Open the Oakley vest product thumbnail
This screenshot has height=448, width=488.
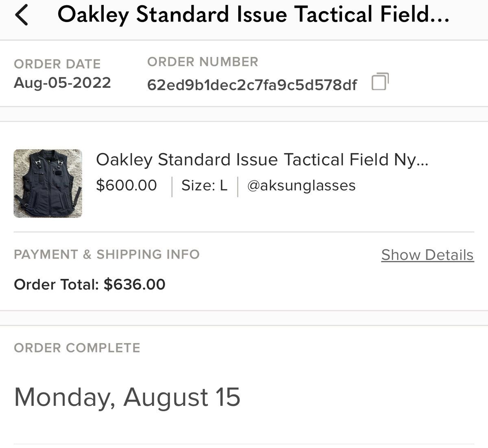(x=48, y=183)
